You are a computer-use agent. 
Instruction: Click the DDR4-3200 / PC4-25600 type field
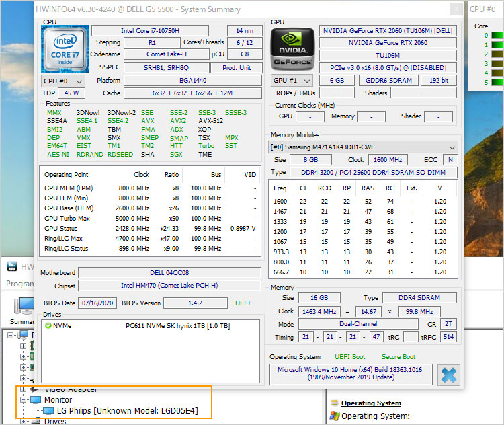373,173
